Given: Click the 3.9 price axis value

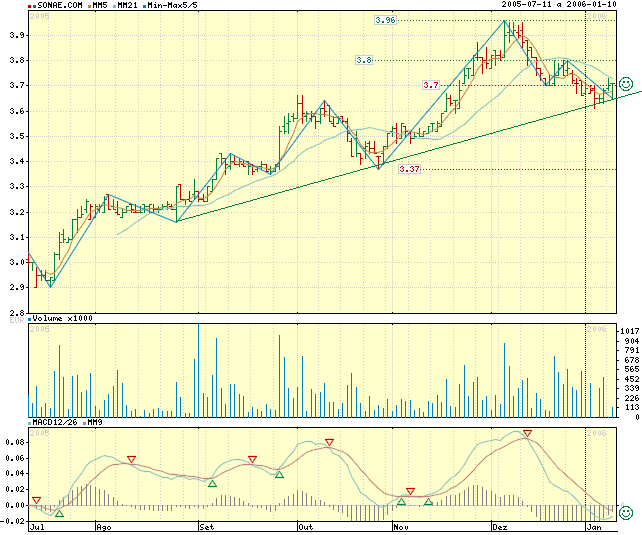Looking at the screenshot, I should pyautogui.click(x=17, y=35).
